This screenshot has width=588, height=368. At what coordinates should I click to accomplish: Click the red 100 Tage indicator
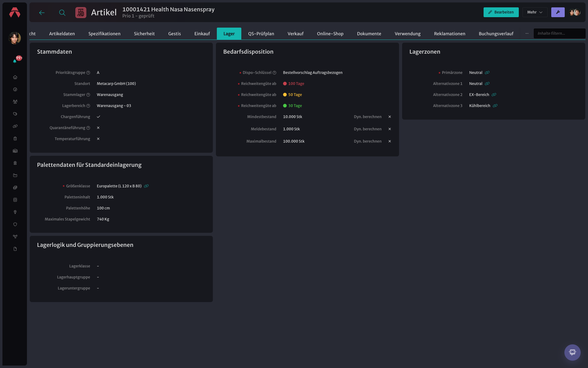pos(294,84)
